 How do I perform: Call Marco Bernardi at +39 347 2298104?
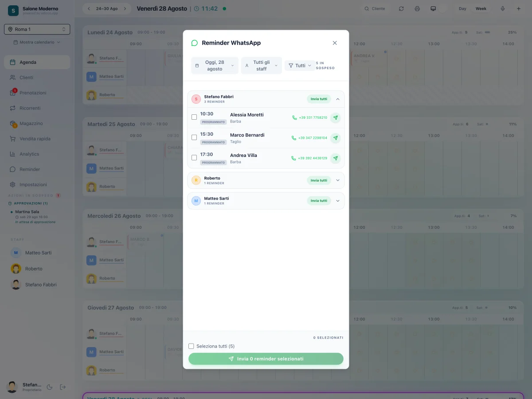click(309, 138)
